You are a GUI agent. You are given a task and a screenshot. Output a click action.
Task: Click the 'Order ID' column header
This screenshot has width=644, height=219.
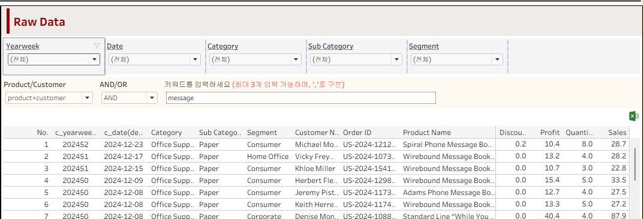[357, 133]
